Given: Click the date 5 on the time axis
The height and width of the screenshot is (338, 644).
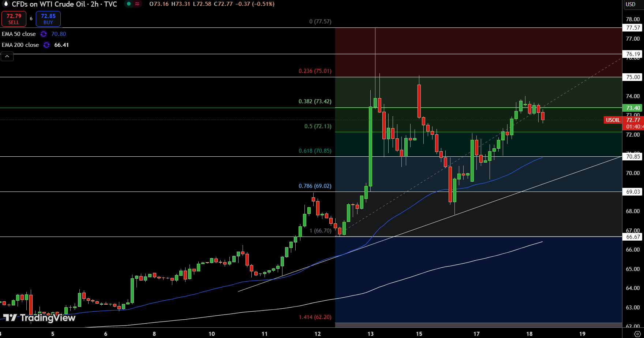Looking at the screenshot, I should tap(53, 334).
